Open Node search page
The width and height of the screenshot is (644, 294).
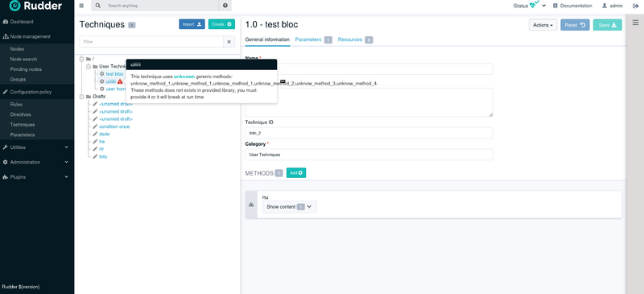point(23,60)
